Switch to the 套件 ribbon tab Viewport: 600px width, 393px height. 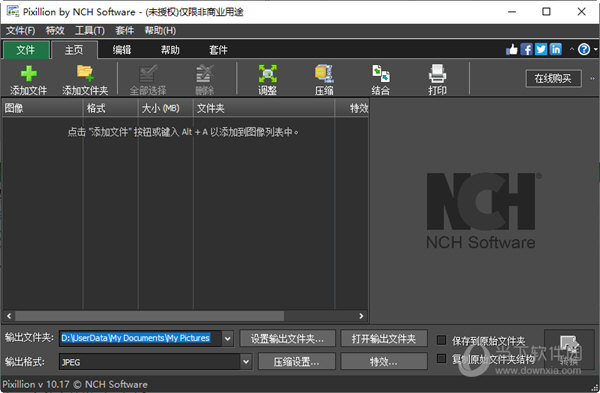click(x=218, y=50)
